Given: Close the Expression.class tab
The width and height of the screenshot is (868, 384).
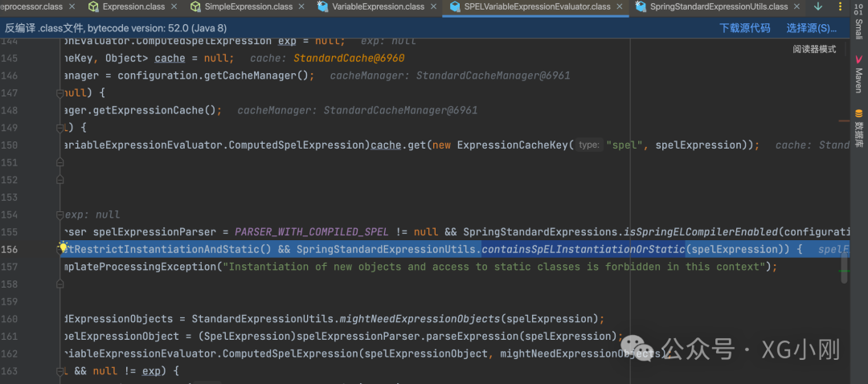Looking at the screenshot, I should click(175, 6).
